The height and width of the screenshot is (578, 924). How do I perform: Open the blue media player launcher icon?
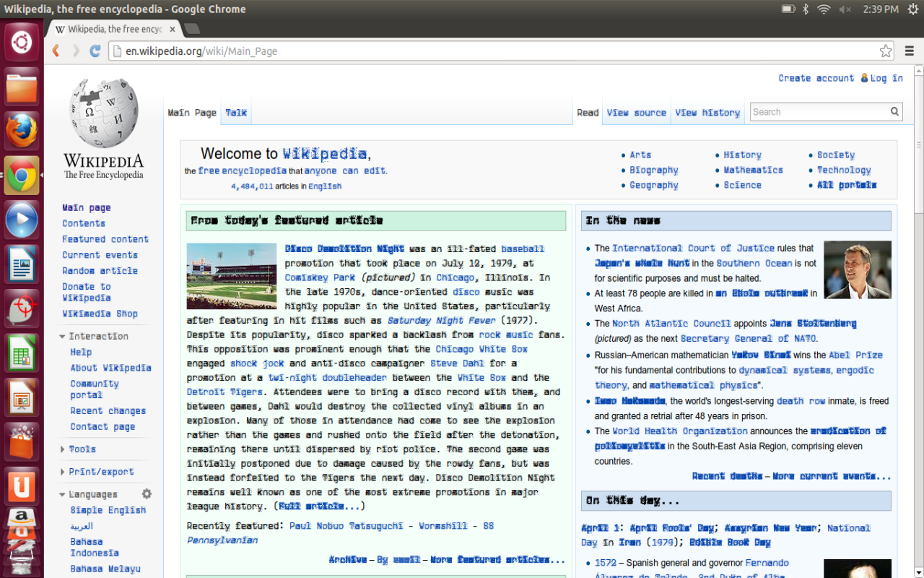tap(22, 220)
